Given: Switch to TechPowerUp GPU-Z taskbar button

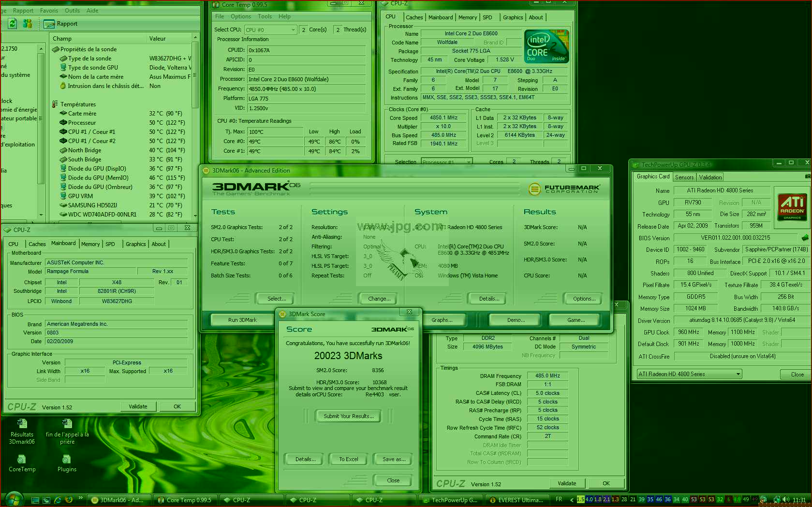Looking at the screenshot, I should [x=450, y=500].
